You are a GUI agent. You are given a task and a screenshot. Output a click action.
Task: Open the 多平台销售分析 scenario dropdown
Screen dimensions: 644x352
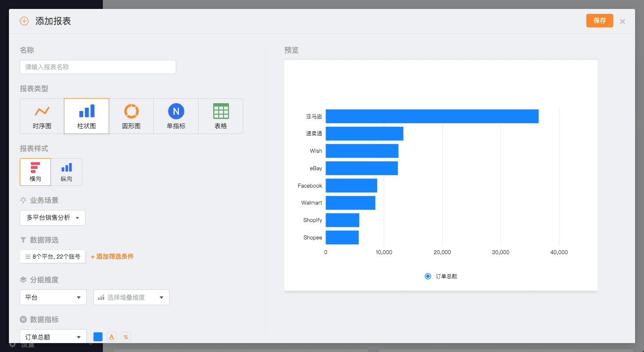52,218
